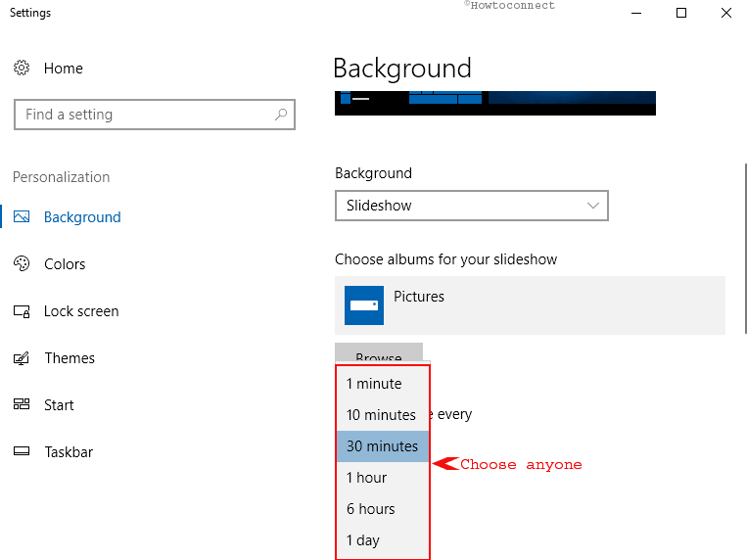Pick the 1 hour interval
747x560 pixels.
tap(383, 478)
